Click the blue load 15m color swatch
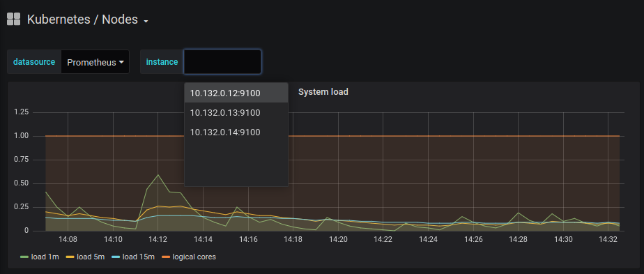 click(116, 257)
